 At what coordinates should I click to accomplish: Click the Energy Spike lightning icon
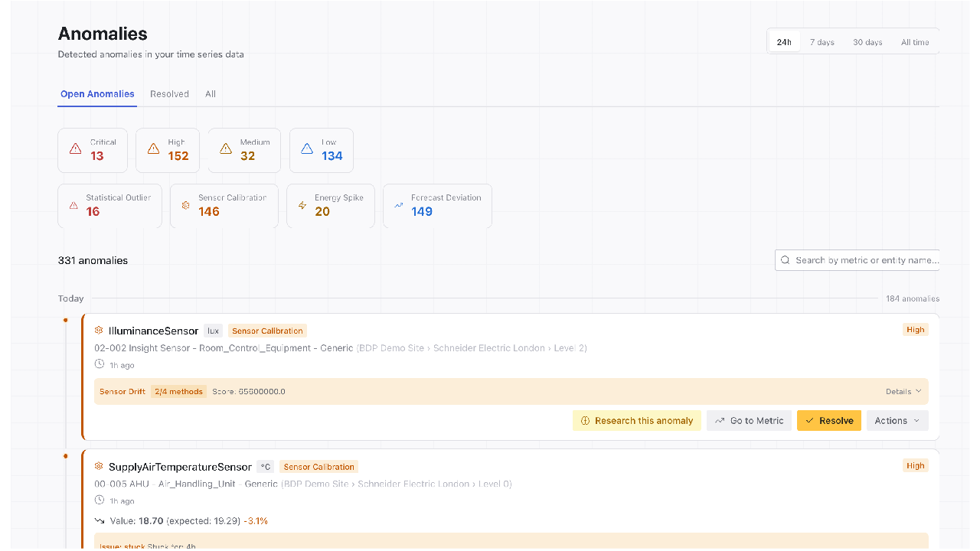pos(302,205)
